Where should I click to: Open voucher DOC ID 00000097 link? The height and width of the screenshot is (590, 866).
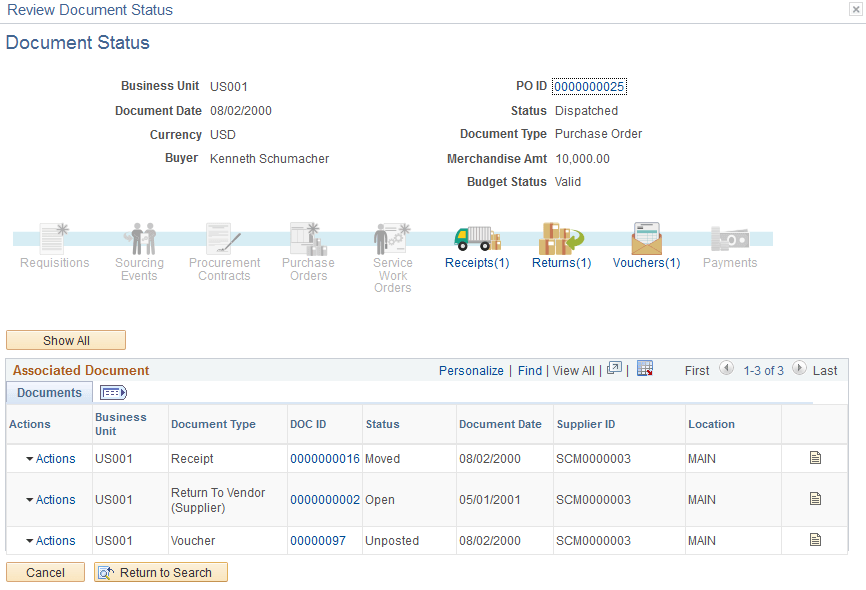coord(317,540)
